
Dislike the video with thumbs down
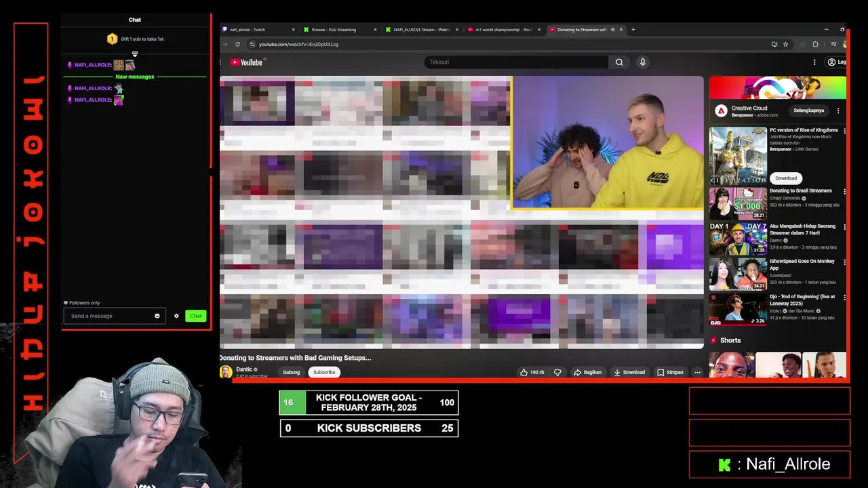(x=557, y=372)
